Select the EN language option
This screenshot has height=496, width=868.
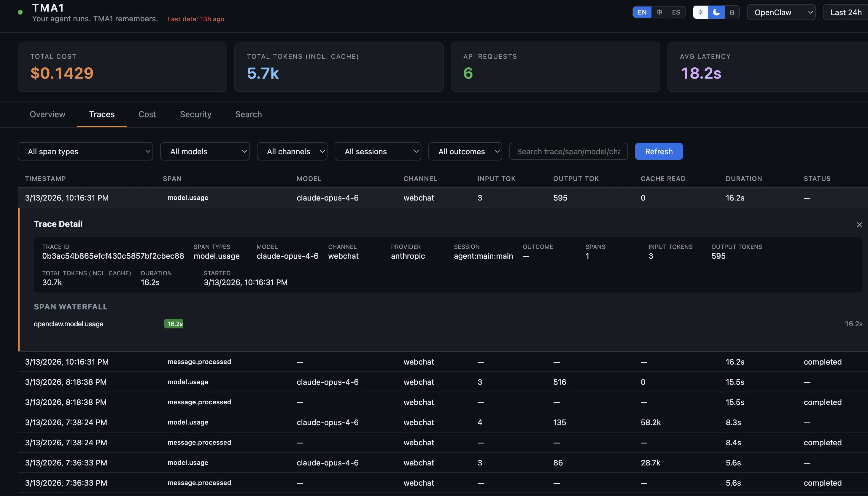click(642, 12)
